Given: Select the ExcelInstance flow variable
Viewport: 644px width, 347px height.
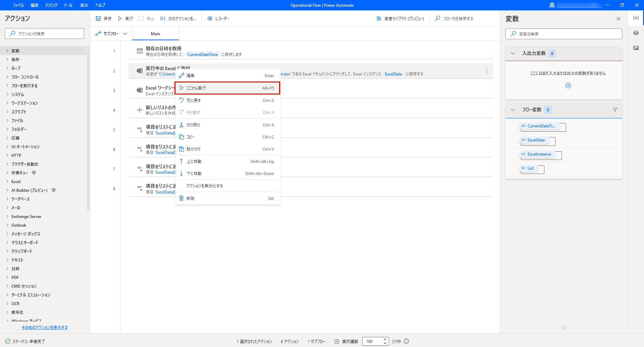Looking at the screenshot, I should coord(538,154).
